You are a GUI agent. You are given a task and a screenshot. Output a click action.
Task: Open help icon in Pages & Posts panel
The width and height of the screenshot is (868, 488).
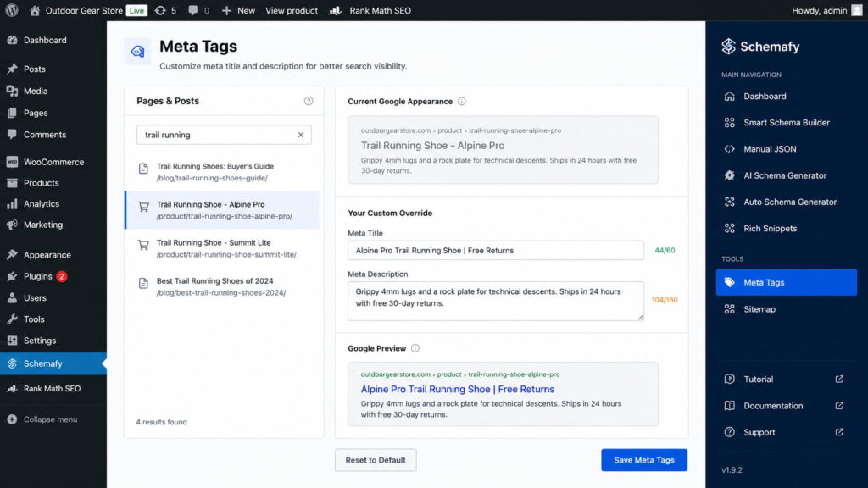pos(309,101)
